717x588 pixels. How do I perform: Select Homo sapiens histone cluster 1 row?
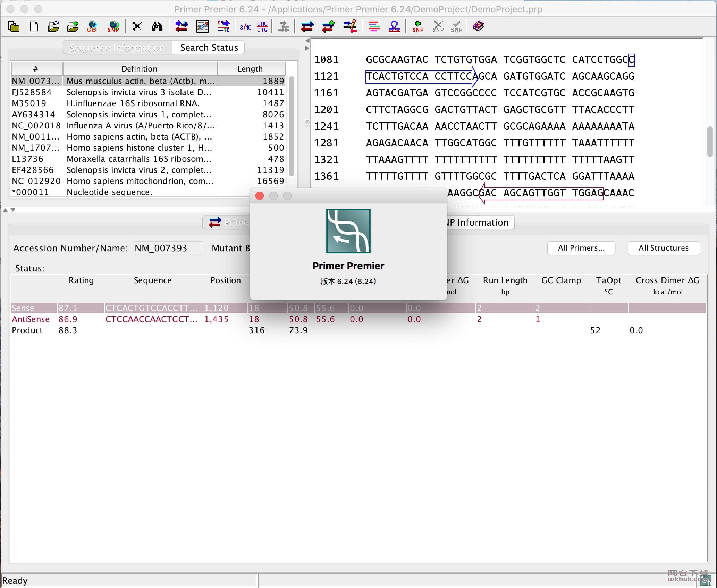point(148,148)
